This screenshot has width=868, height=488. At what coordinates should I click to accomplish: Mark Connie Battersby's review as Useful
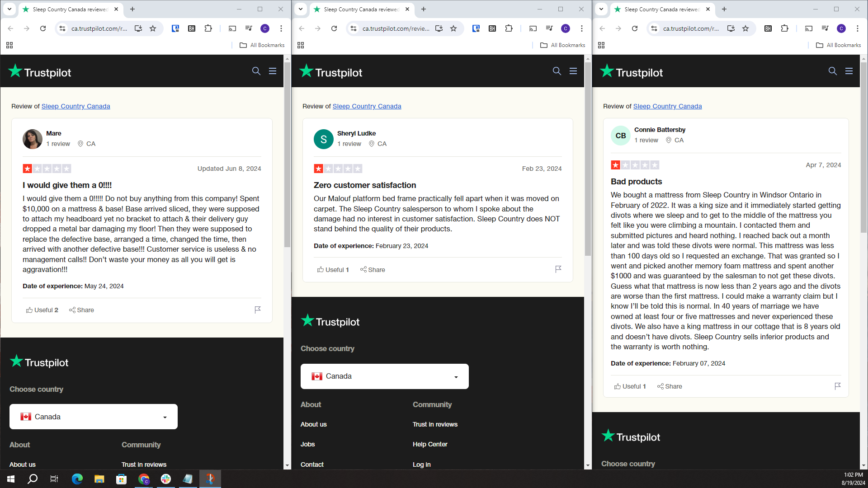click(x=630, y=386)
